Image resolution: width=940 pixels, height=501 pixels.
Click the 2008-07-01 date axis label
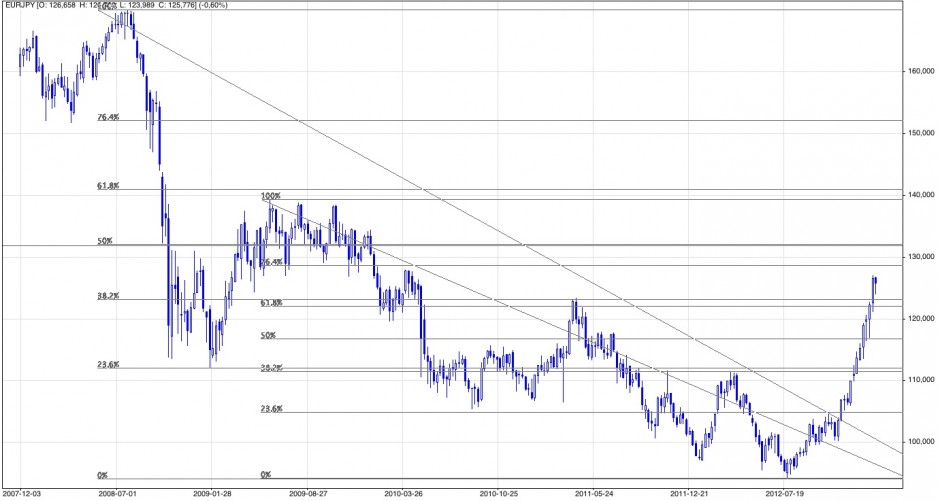tap(116, 494)
